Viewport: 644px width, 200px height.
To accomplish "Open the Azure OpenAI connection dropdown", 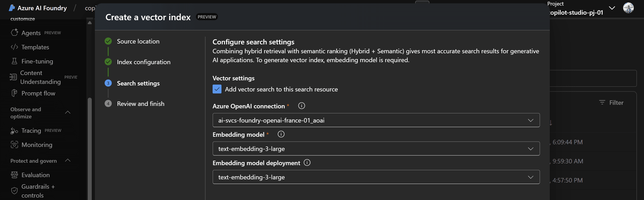I will click(x=376, y=120).
